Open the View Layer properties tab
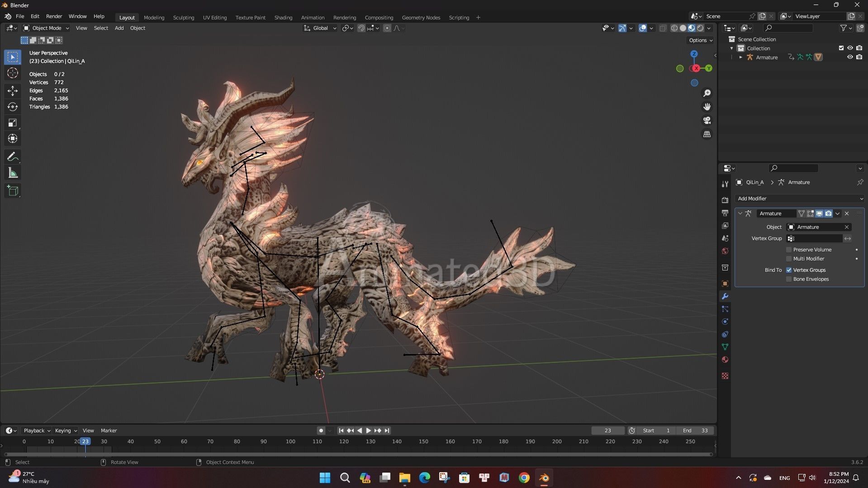 [725, 225]
